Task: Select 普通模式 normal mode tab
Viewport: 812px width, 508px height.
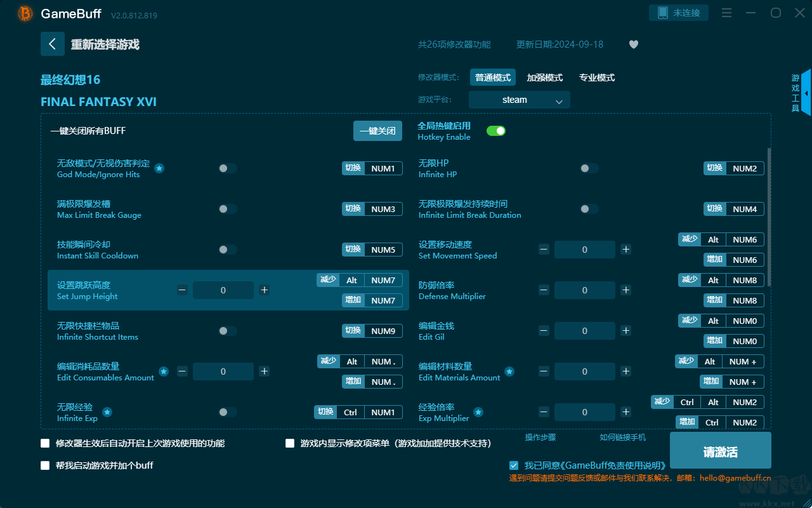Action: [x=493, y=77]
